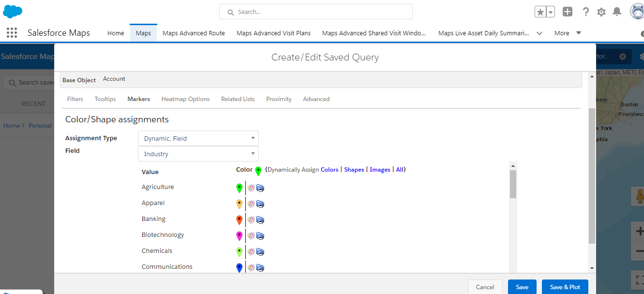Open the Tooltips tab
The height and width of the screenshot is (294, 644).
tap(105, 99)
